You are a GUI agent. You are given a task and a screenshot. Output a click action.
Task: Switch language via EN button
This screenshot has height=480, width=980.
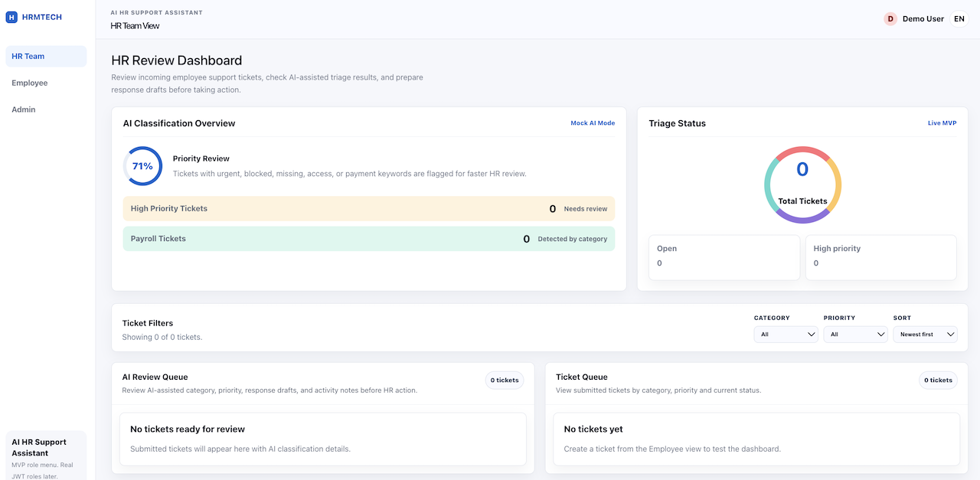coord(959,19)
